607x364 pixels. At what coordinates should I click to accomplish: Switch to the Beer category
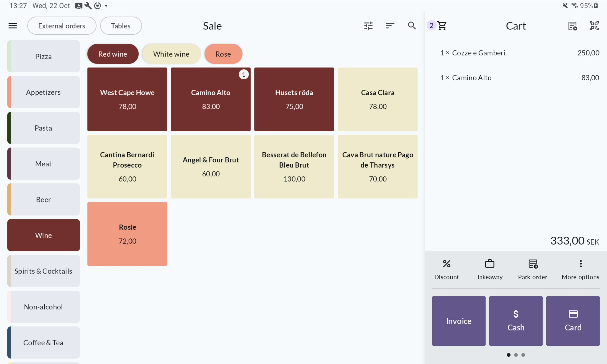(43, 199)
